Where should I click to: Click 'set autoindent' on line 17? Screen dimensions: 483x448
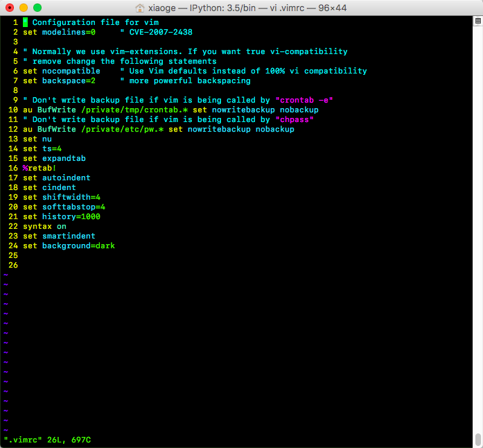point(57,178)
